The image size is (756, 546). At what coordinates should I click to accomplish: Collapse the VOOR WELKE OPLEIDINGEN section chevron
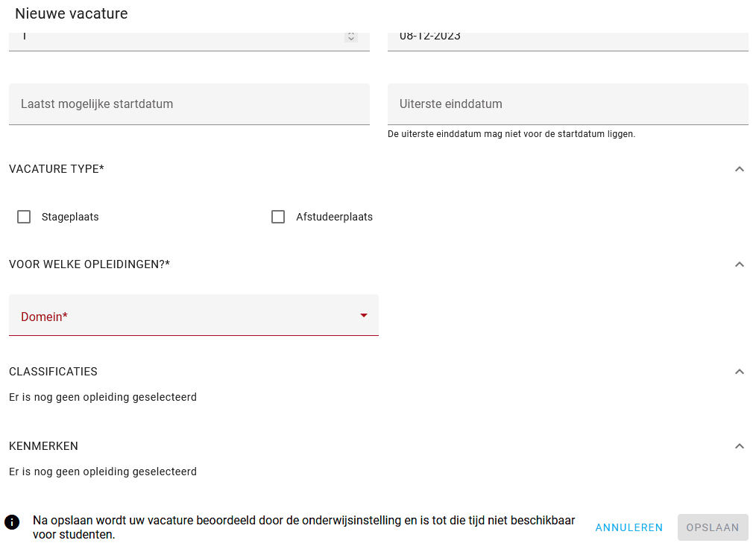739,264
